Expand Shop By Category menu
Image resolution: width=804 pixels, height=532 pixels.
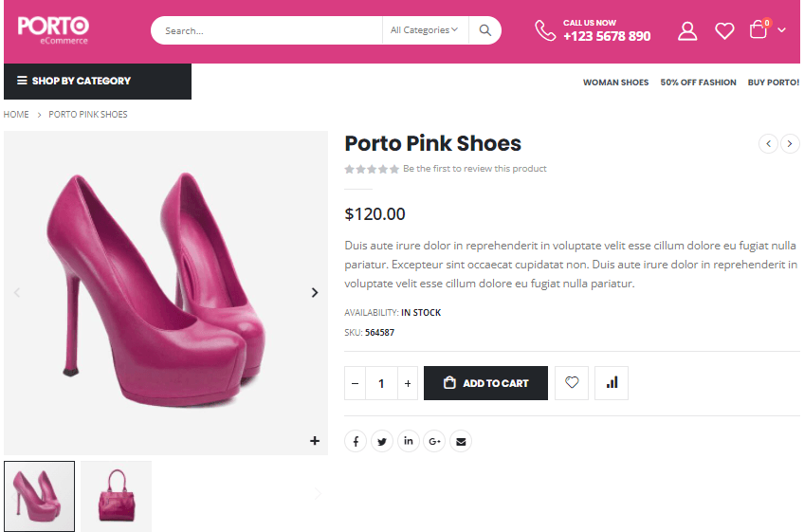(98, 82)
